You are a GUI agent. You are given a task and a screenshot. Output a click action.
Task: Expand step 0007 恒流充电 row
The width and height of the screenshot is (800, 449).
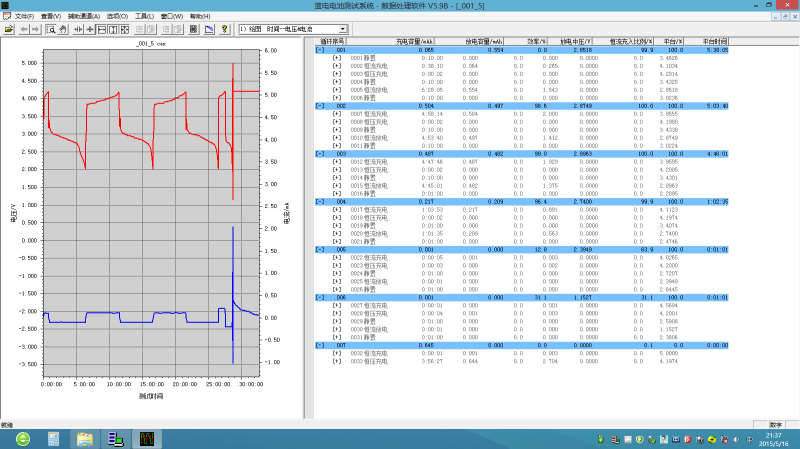337,114
